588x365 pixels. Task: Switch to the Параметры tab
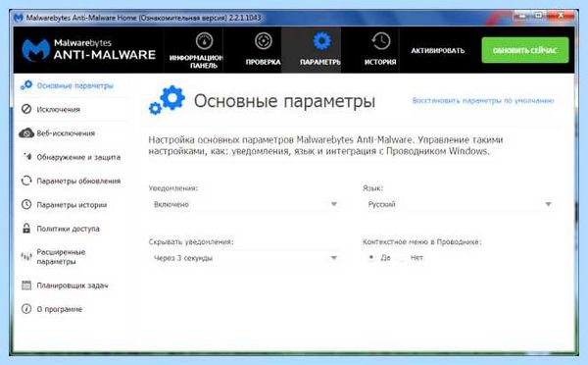(312, 50)
